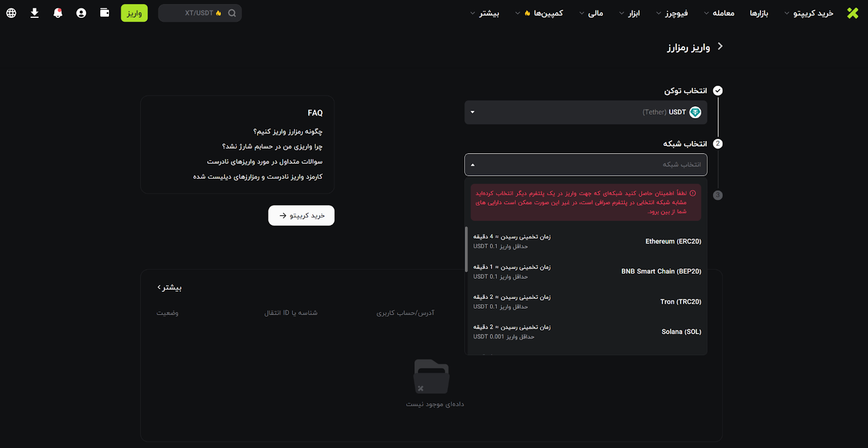Click the network list scrollbar

pos(467,249)
